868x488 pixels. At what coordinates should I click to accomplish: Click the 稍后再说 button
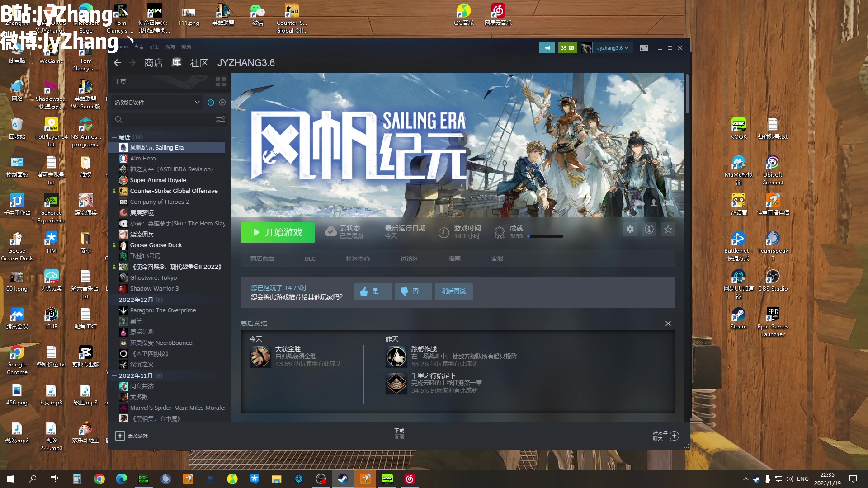tap(453, 291)
